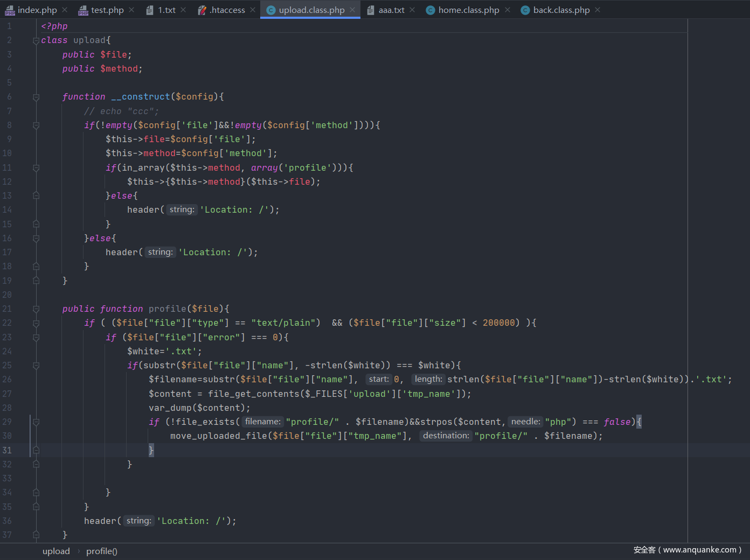The width and height of the screenshot is (750, 560).
Task: Select the profile() breadcrumb
Action: point(102,551)
